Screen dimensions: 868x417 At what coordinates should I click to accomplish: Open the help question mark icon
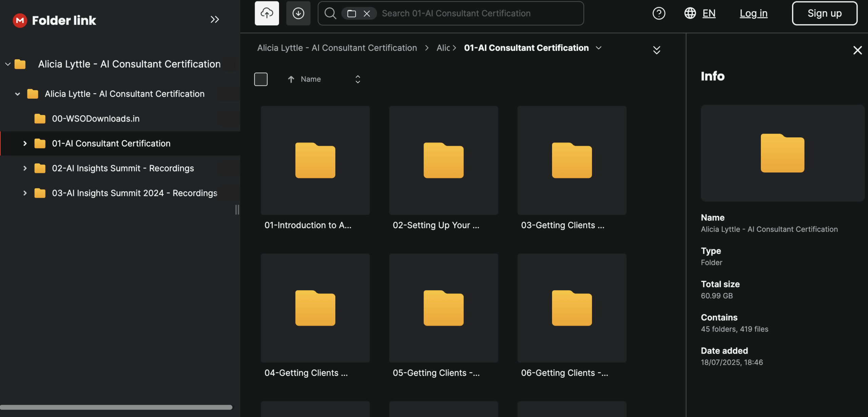click(659, 13)
